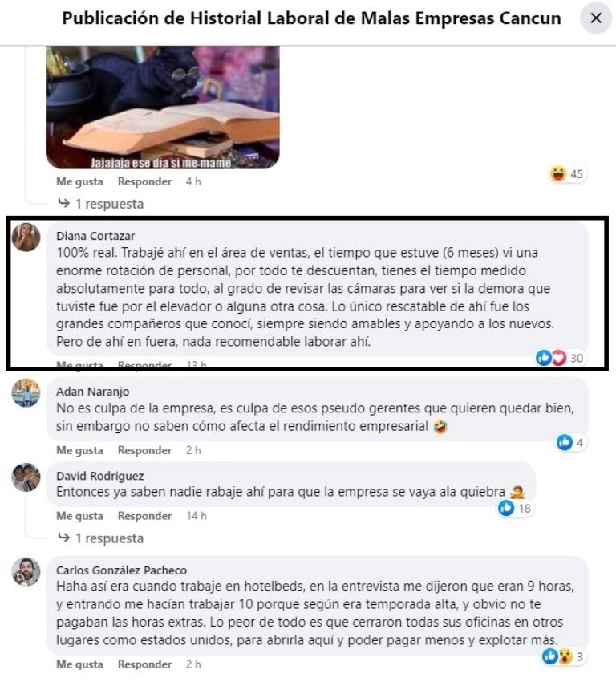Image resolution: width=616 pixels, height=686 pixels.
Task: Open the cat reading book meme image
Action: (x=163, y=108)
